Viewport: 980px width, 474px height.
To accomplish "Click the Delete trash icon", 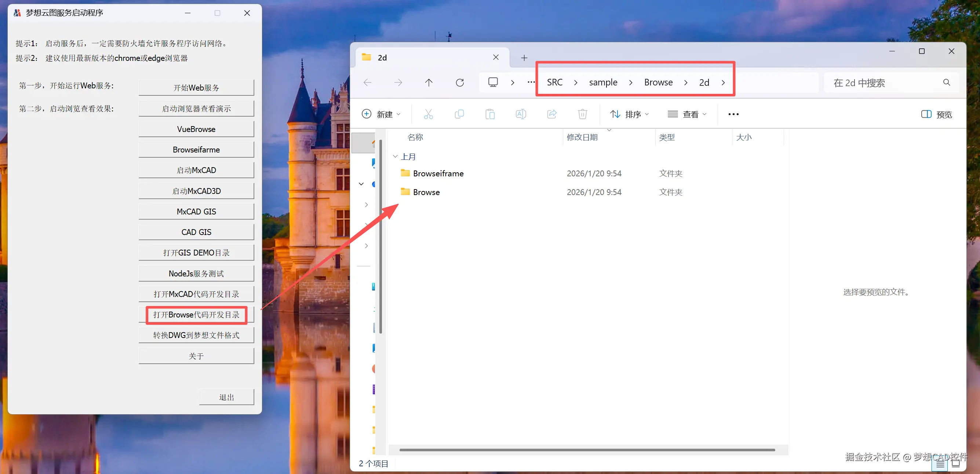I will 582,114.
